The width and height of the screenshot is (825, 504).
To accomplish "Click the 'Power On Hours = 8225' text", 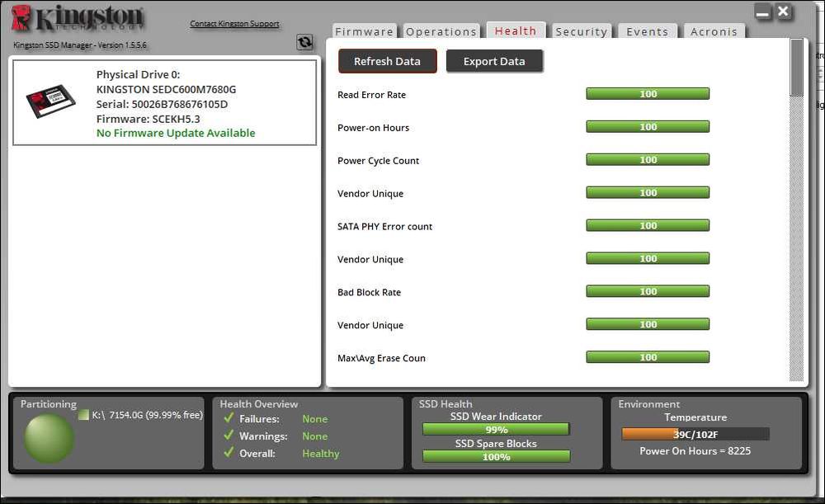I will click(695, 451).
